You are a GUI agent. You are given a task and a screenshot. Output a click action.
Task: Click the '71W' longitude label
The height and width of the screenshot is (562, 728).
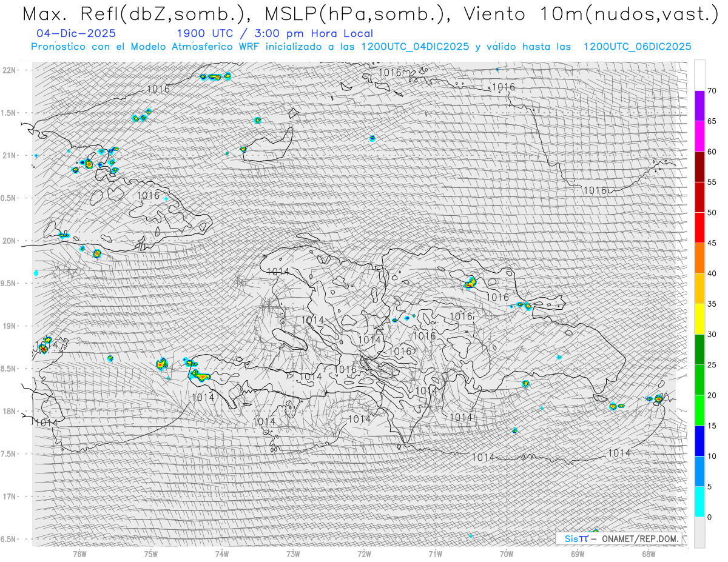click(x=435, y=554)
